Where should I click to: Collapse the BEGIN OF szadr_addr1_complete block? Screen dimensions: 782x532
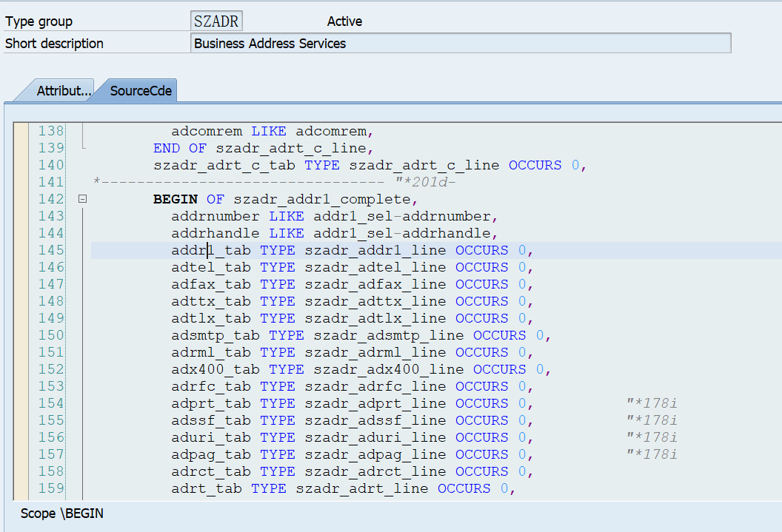83,198
